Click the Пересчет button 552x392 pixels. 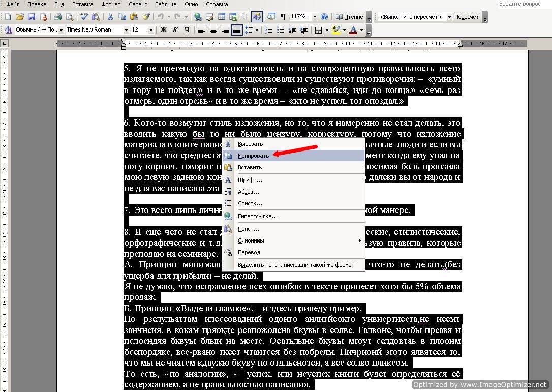coord(466,17)
